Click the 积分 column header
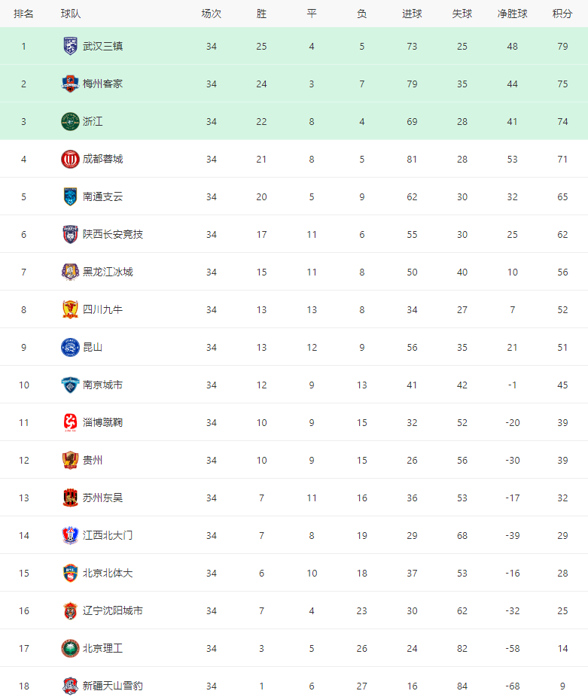This screenshot has width=588, height=700. tap(562, 14)
